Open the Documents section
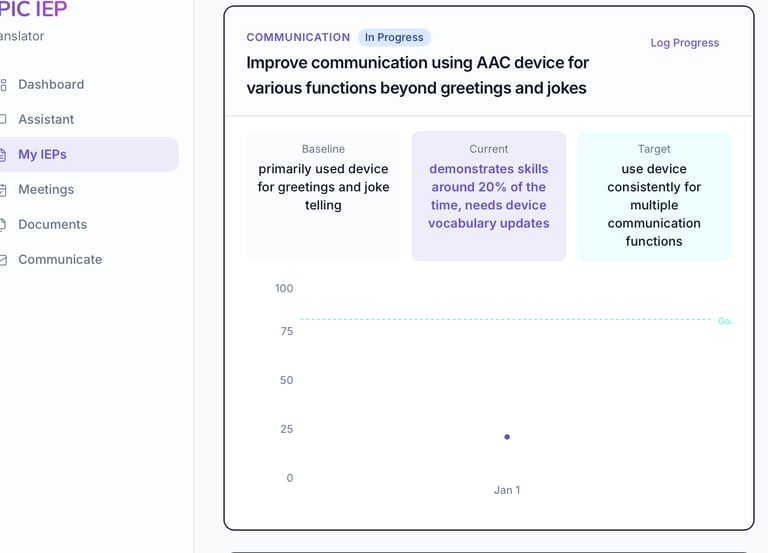The height and width of the screenshot is (553, 768). pyautogui.click(x=52, y=225)
